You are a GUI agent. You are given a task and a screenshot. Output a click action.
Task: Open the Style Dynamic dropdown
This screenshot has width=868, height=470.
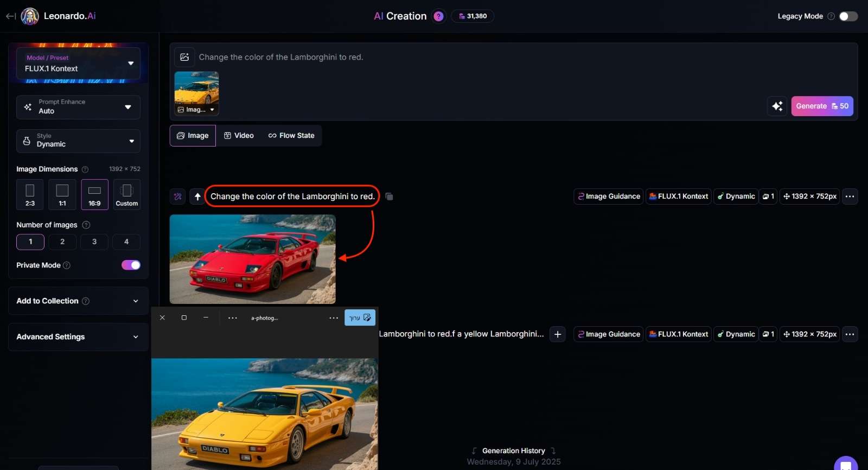pyautogui.click(x=78, y=141)
